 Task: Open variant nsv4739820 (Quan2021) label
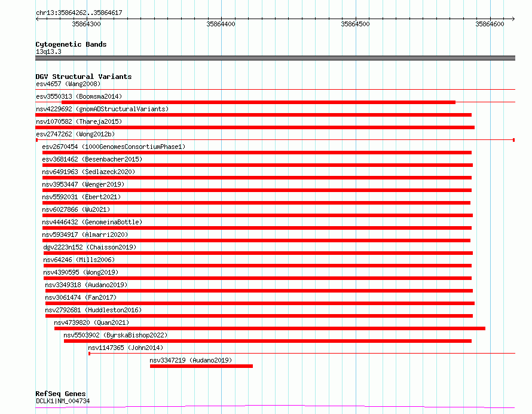point(91,322)
